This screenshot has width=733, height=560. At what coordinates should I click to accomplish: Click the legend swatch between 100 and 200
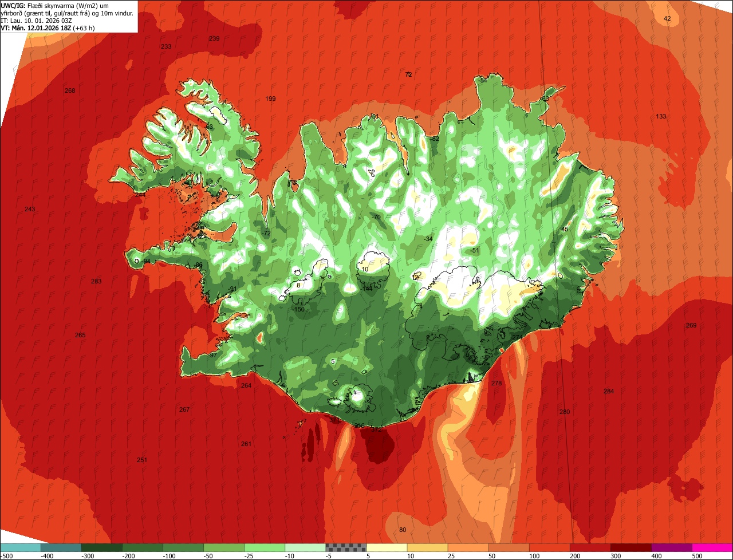tap(549, 547)
